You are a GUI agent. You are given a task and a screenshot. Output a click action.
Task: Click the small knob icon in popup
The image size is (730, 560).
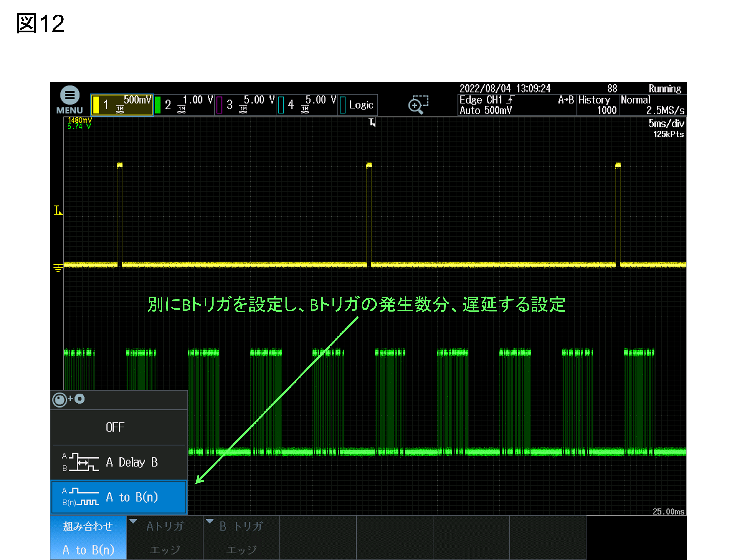(x=80, y=399)
